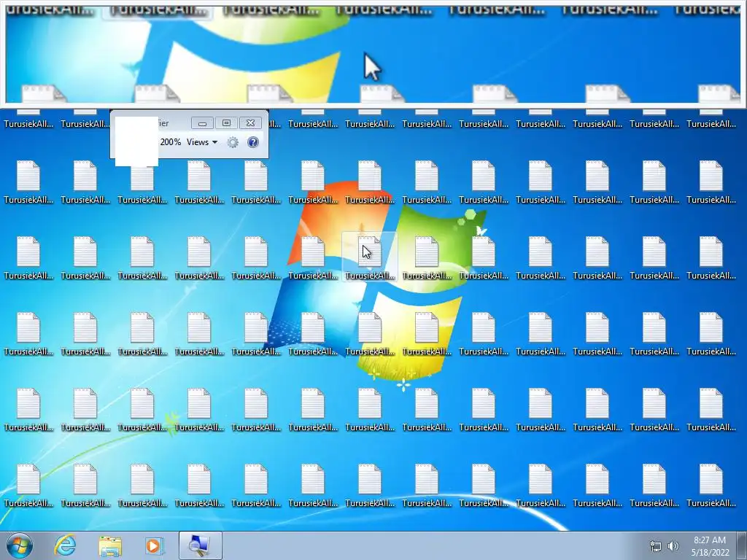Viewport: 747px width, 560px height.
Task: Click the 200% zoom level text
Action: click(x=171, y=142)
